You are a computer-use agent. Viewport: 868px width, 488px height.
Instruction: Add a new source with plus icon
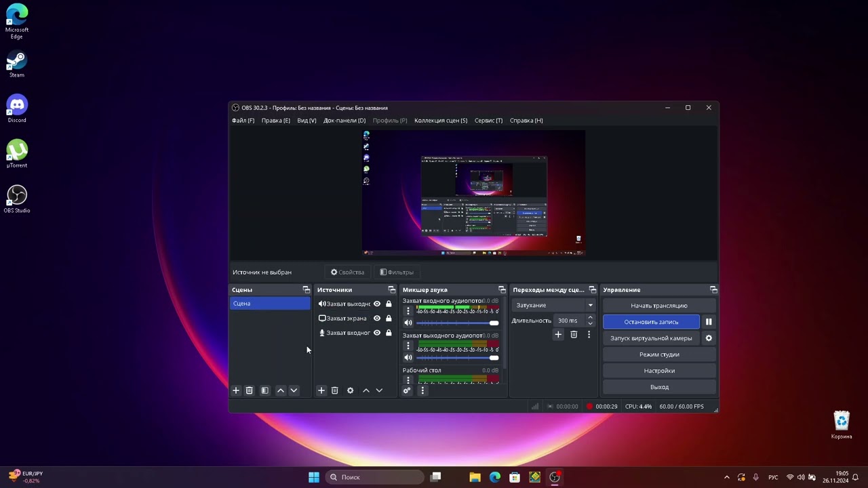(x=321, y=390)
